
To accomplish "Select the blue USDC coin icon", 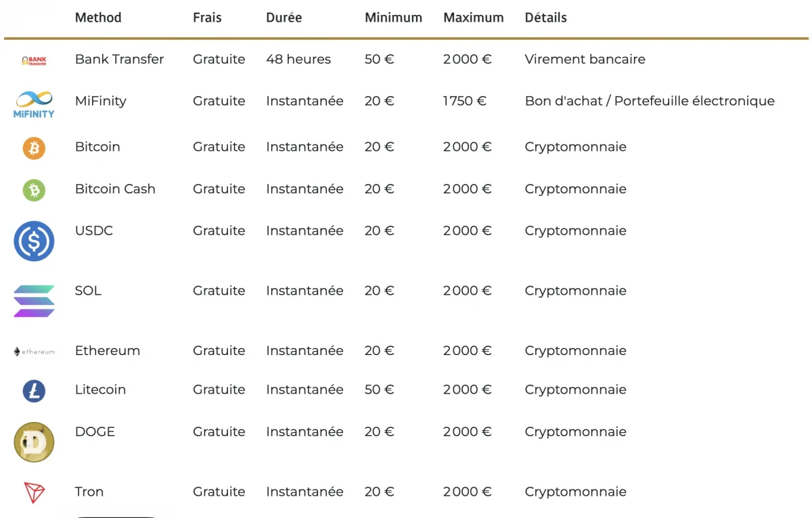I will 34,241.
